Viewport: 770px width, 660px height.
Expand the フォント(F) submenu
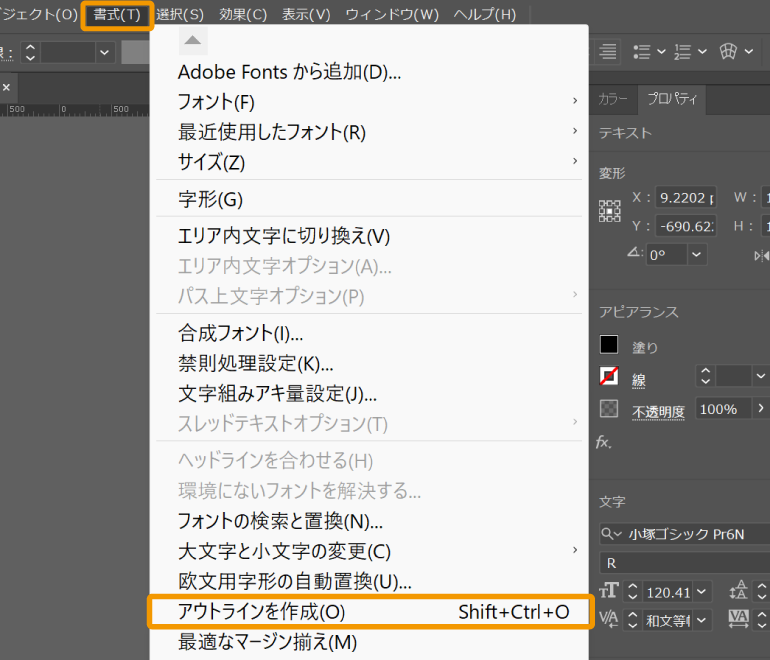click(369, 102)
